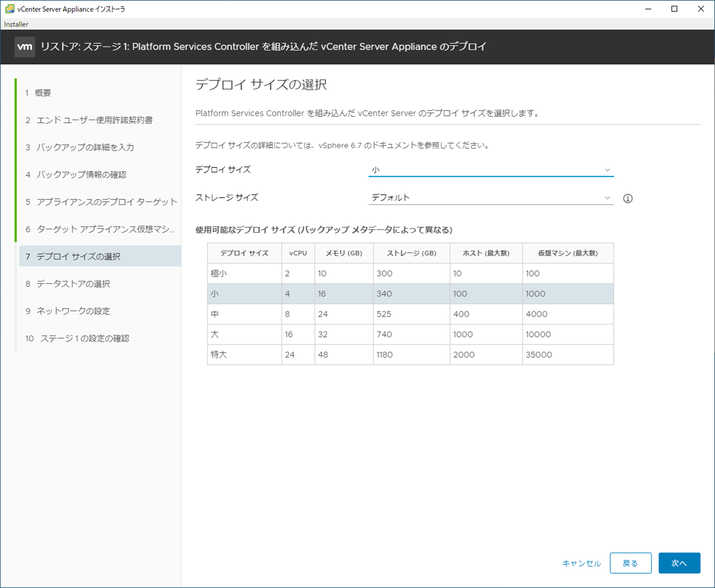Click the vCenter installer title bar icon
The image size is (715, 588).
pyautogui.click(x=9, y=9)
